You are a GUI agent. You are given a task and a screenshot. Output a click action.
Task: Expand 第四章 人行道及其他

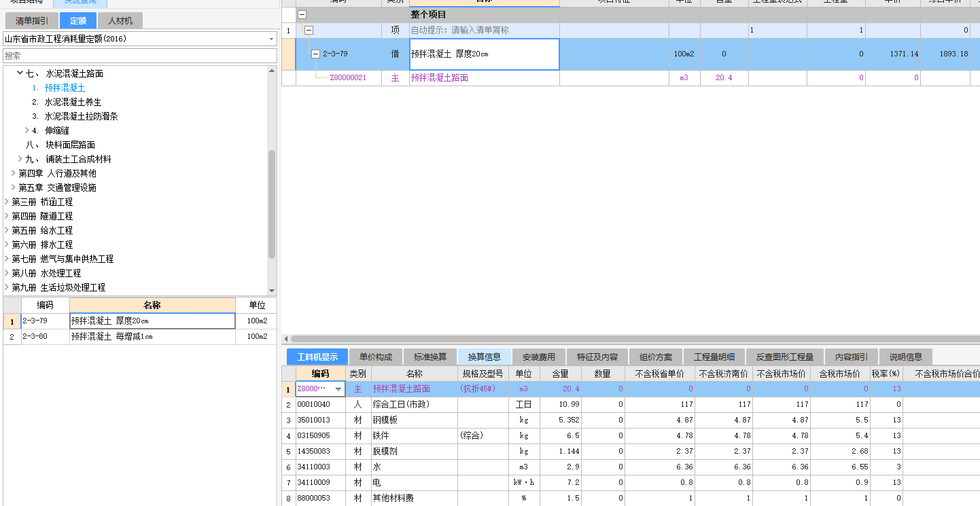pyautogui.click(x=13, y=173)
